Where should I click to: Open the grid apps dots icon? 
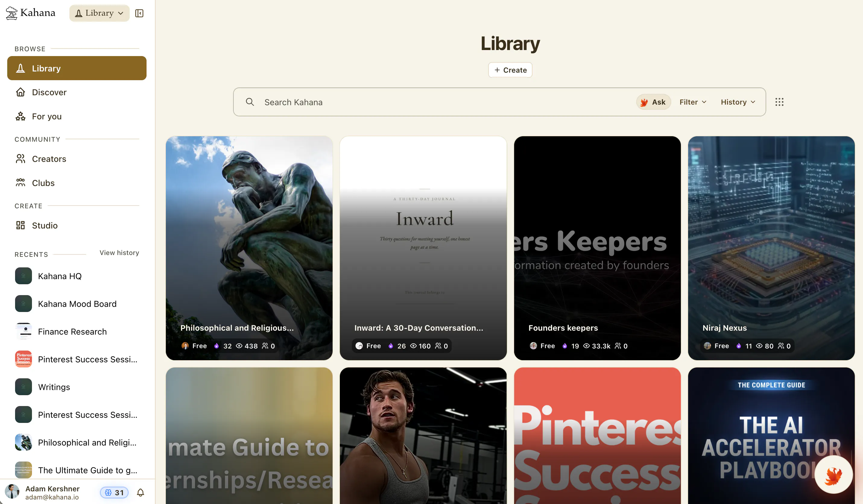(x=779, y=102)
